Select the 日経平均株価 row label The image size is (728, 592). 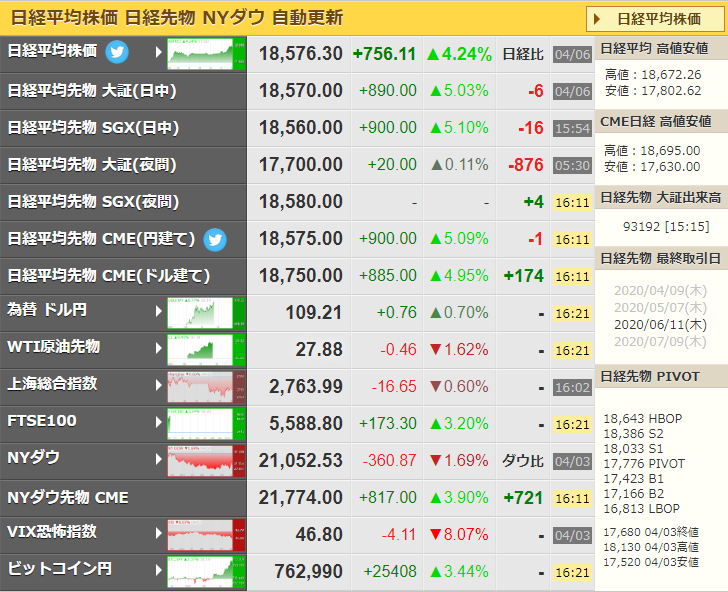point(52,51)
